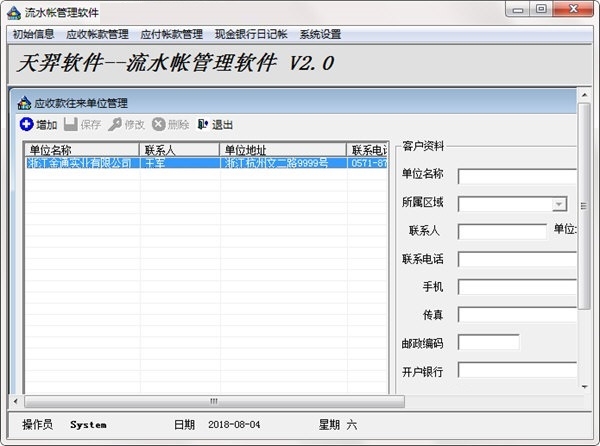Click the 退出 exit door icon

click(x=203, y=124)
